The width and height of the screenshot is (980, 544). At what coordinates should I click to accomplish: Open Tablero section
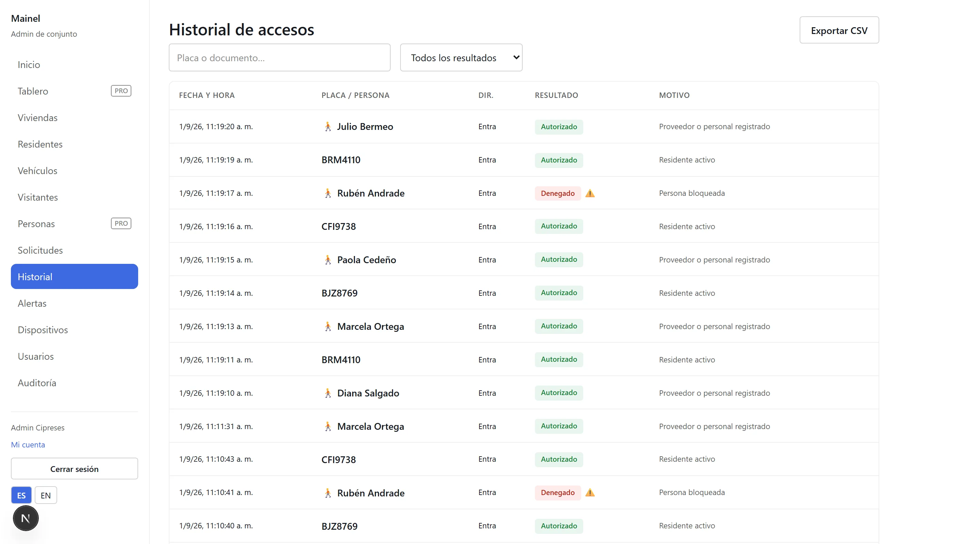74,91
